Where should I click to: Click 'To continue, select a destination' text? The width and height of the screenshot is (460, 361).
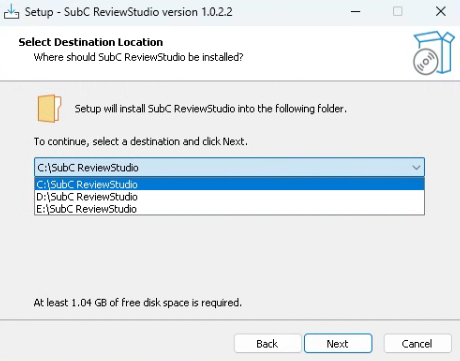point(141,142)
